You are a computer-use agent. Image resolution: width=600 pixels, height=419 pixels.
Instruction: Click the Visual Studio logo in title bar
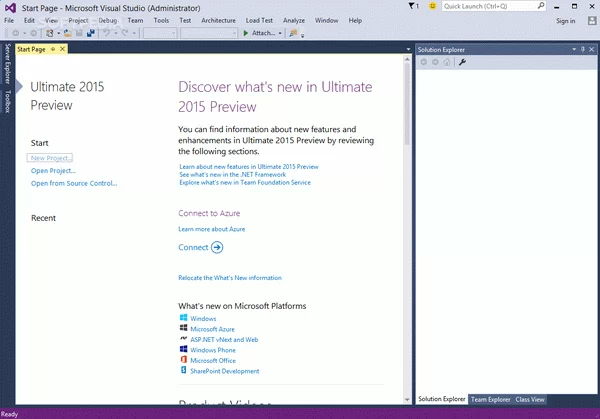coord(9,7)
